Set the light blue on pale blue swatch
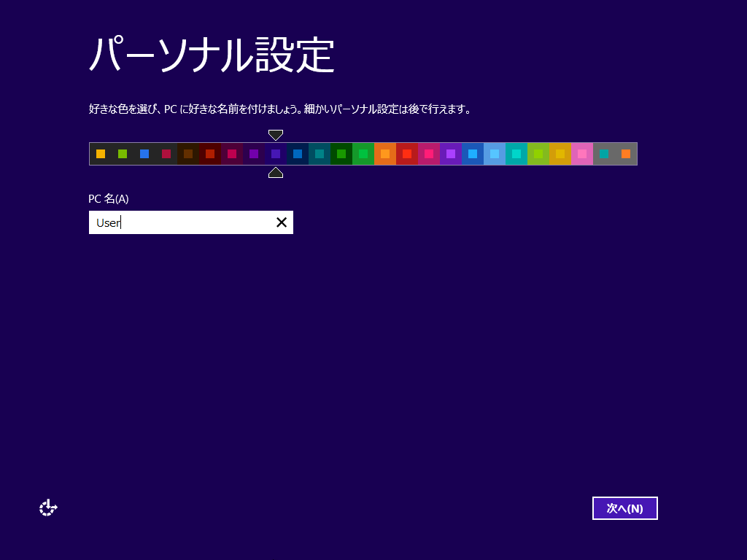This screenshot has width=747, height=560. tap(495, 154)
